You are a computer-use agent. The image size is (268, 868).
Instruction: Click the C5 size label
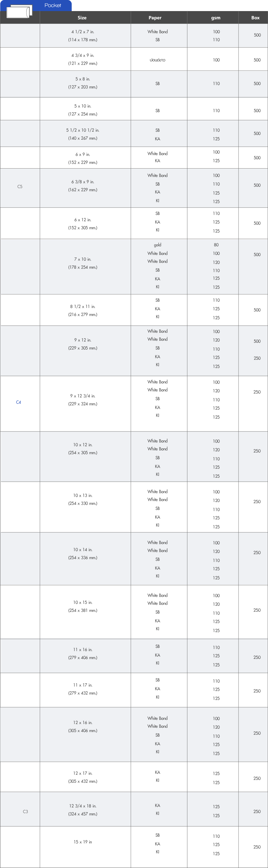coord(20,187)
